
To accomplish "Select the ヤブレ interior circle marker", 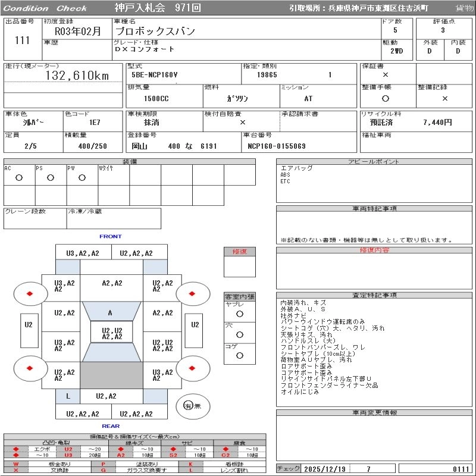I will pyautogui.click(x=239, y=314).
